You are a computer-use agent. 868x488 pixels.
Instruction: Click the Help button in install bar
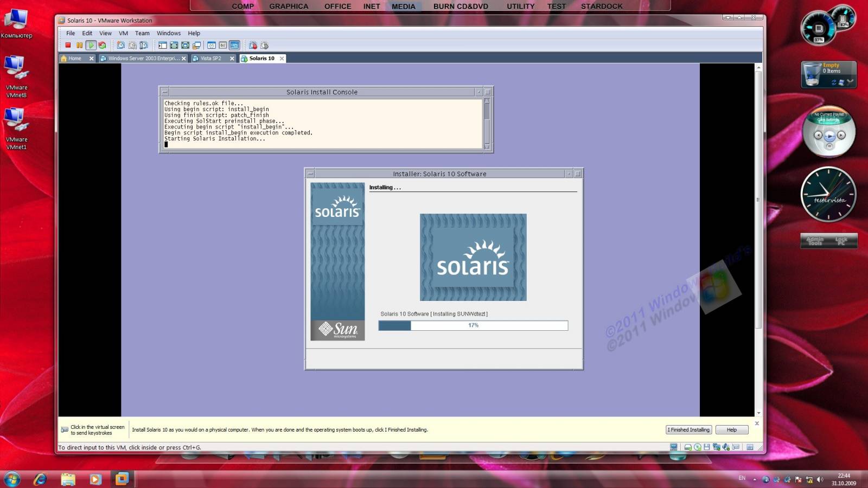[x=732, y=430]
